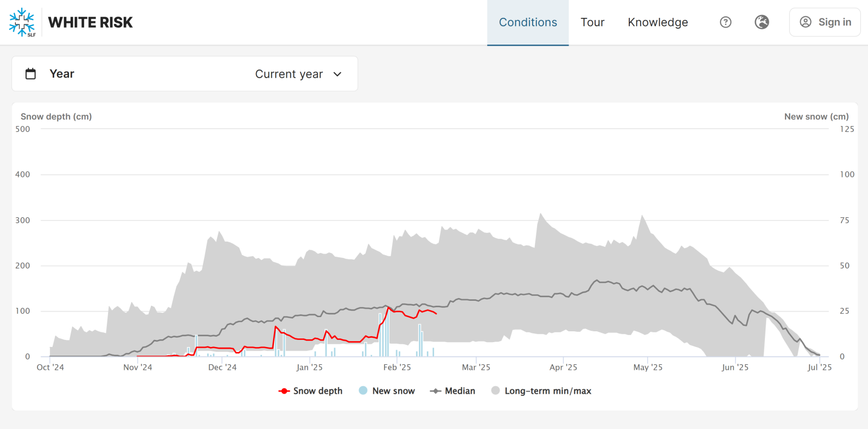868x429 pixels.
Task: Open the Knowledge tab
Action: point(658,22)
